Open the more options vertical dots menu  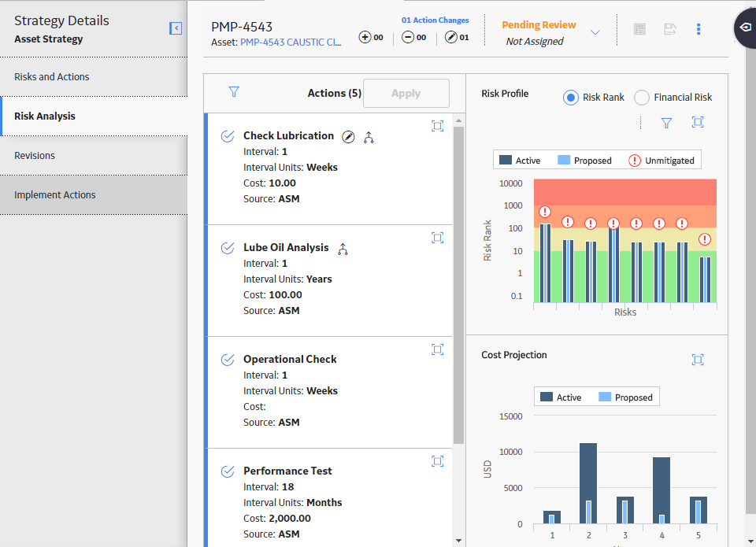pyautogui.click(x=699, y=29)
